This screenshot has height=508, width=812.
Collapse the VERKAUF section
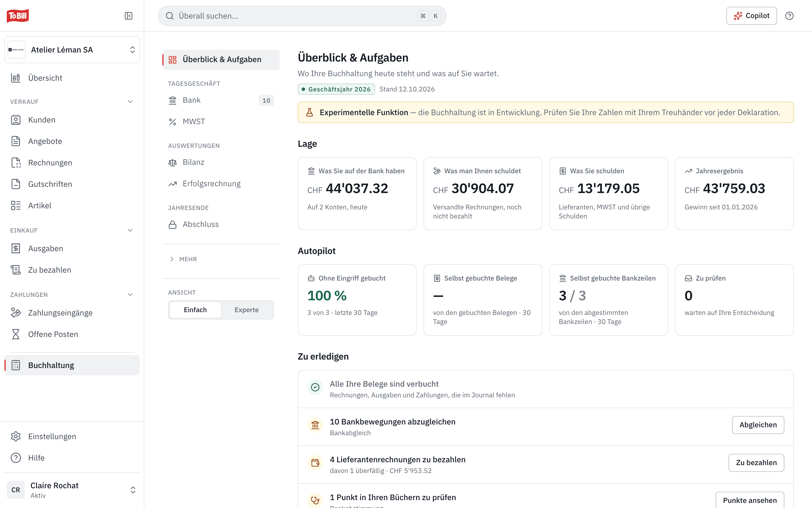click(130, 102)
